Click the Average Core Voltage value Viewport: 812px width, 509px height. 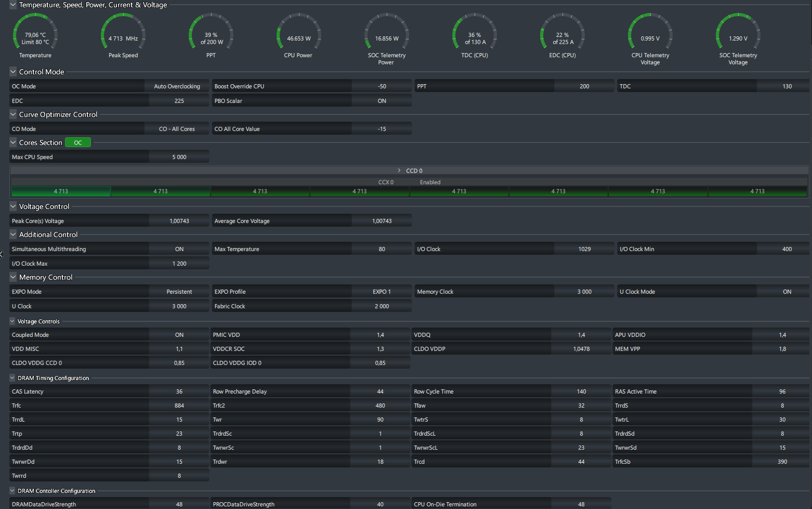(x=382, y=221)
